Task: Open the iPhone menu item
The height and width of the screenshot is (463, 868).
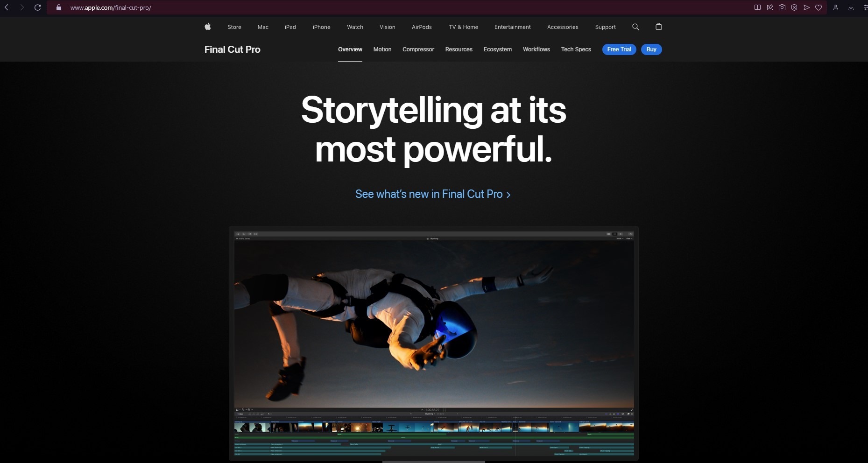Action: [322, 27]
